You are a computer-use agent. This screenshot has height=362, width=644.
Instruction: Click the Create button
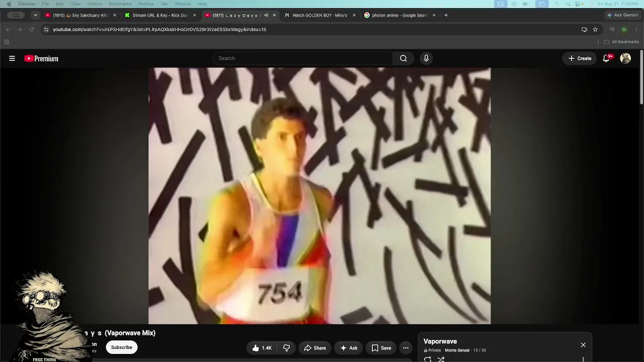pyautogui.click(x=580, y=58)
